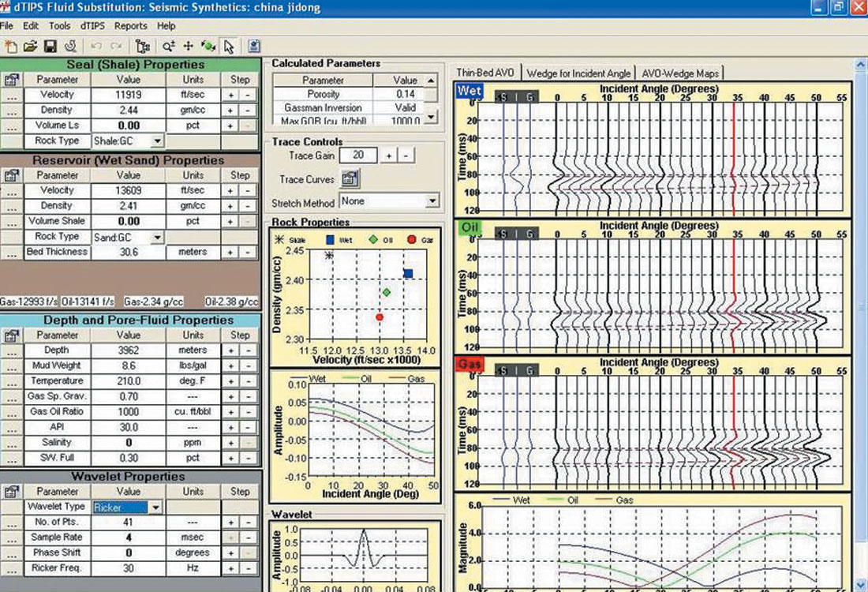
Task: Click the Seal Velocity value 11919
Action: coord(129,96)
